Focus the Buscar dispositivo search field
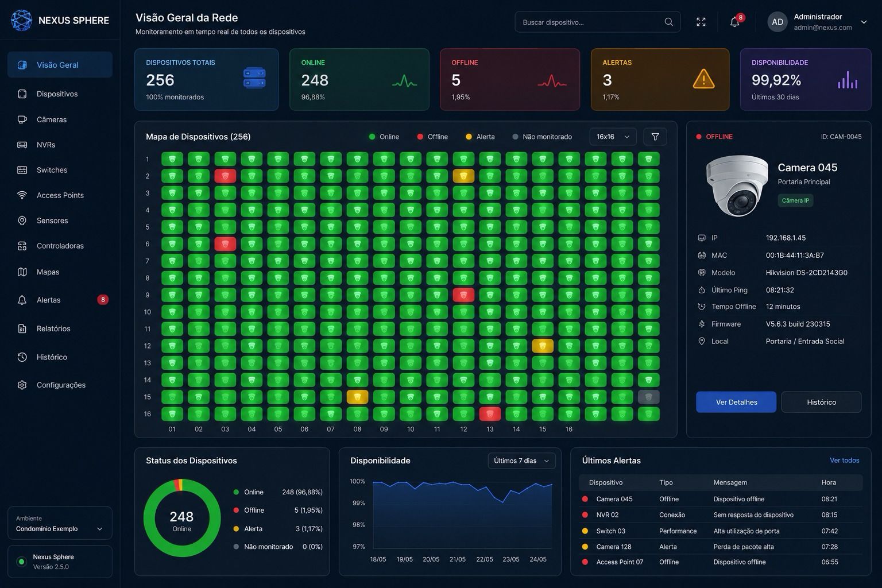This screenshot has height=588, width=882. pyautogui.click(x=597, y=22)
